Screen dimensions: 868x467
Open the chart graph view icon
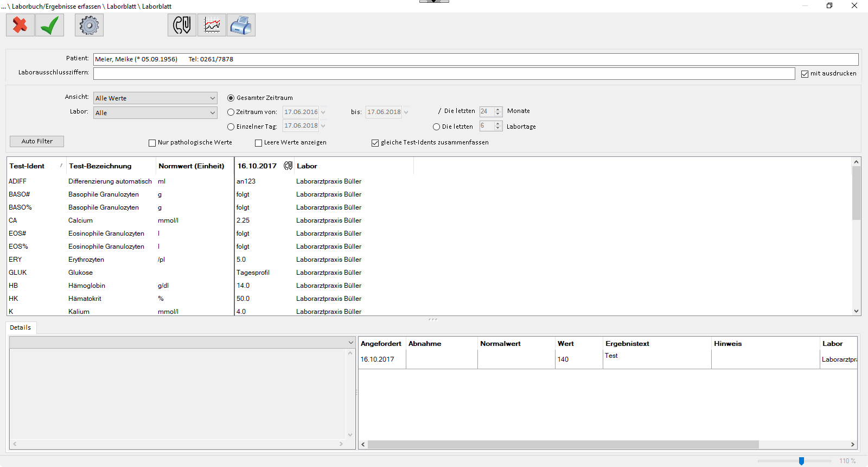click(x=212, y=25)
